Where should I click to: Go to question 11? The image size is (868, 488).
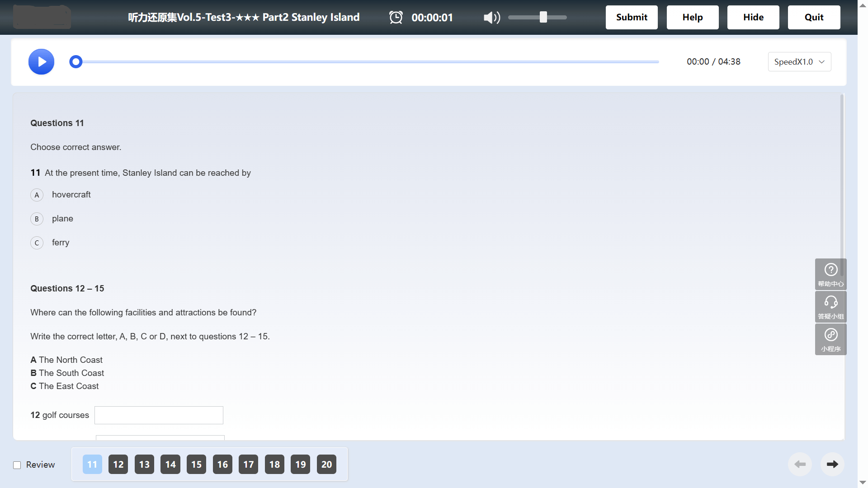pos(92,464)
